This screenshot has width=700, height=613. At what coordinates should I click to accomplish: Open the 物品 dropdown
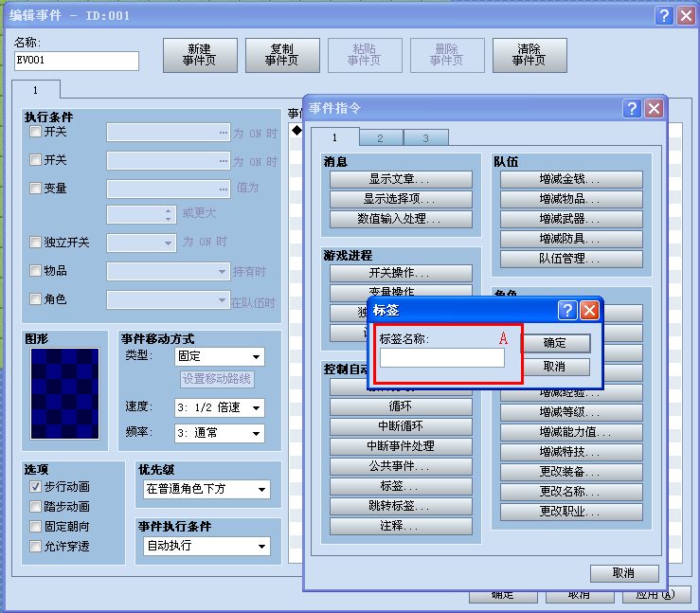[169, 272]
